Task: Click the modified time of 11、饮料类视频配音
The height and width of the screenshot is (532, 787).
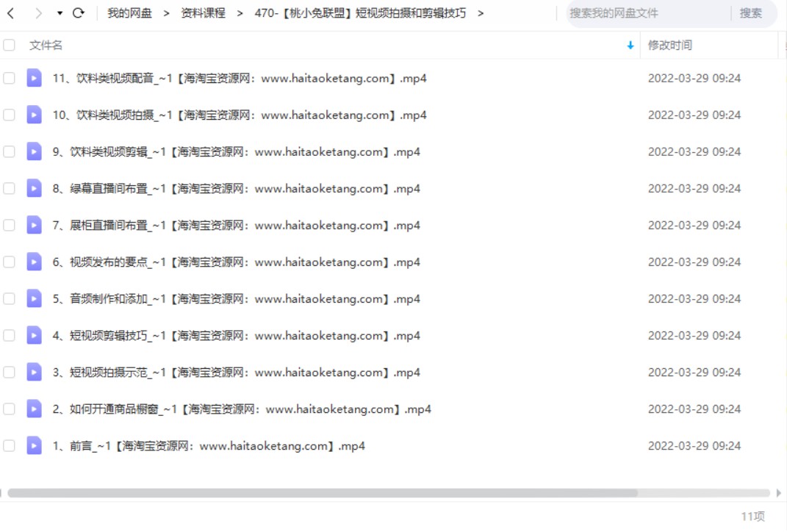Action: (694, 79)
